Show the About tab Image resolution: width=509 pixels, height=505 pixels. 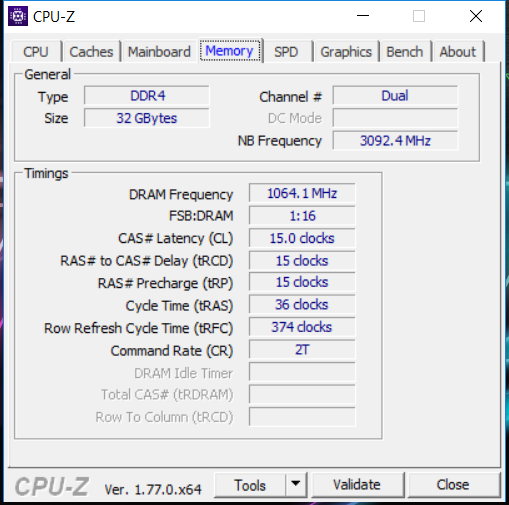(x=458, y=52)
